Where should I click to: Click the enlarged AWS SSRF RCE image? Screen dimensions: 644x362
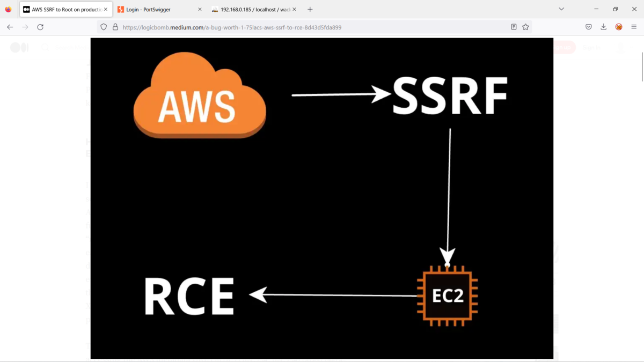[x=322, y=198]
